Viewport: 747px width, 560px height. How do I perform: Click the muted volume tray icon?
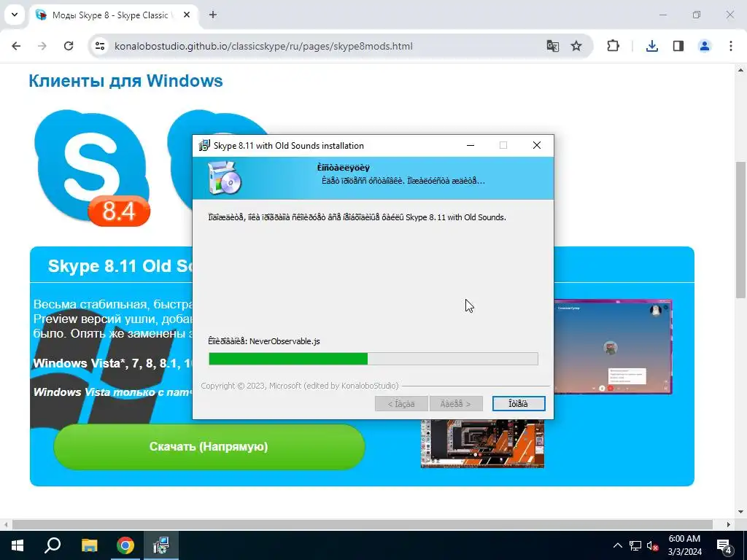click(652, 545)
